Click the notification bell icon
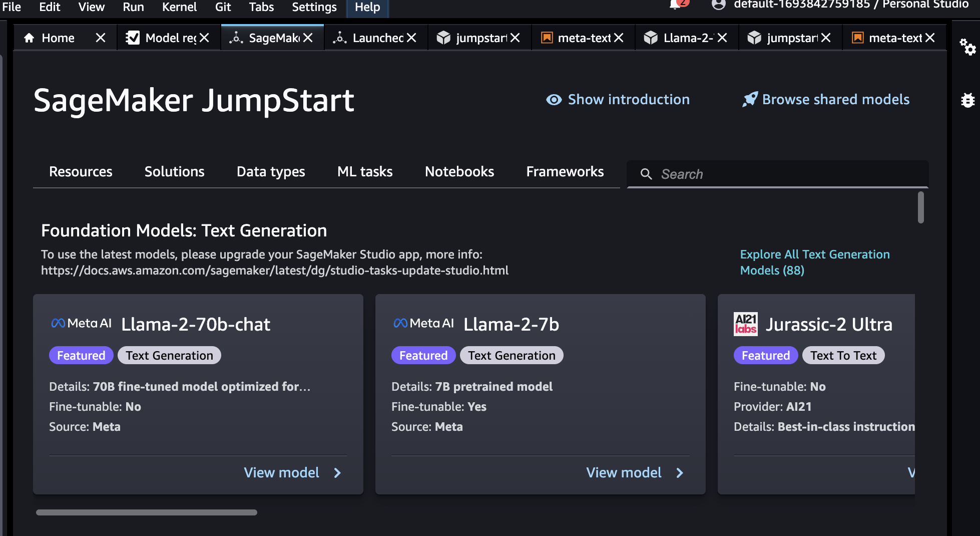The width and height of the screenshot is (980, 536). pyautogui.click(x=675, y=5)
